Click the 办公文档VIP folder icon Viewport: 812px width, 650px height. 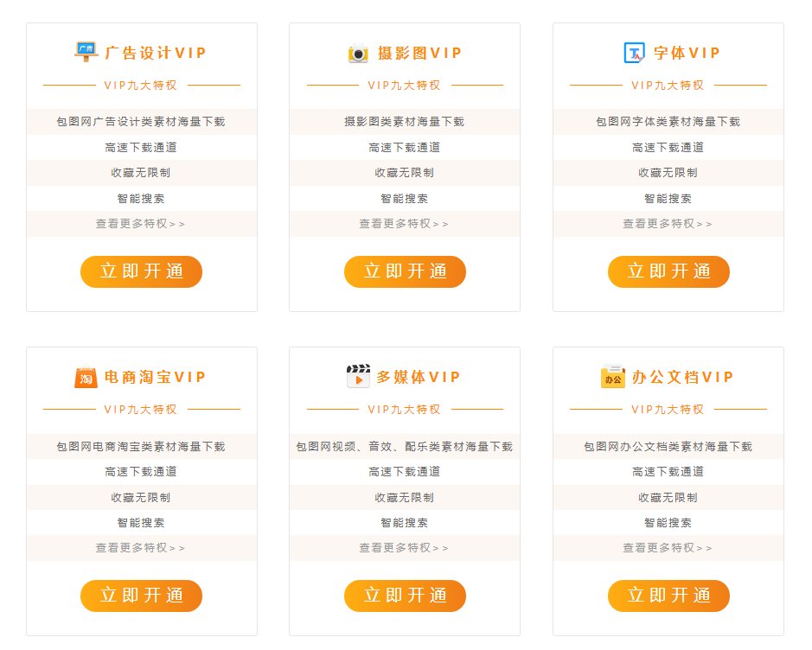pos(611,377)
